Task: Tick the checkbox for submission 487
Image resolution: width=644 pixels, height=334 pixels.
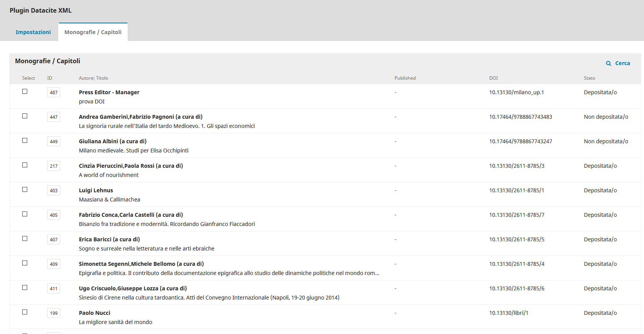Action: click(x=25, y=92)
